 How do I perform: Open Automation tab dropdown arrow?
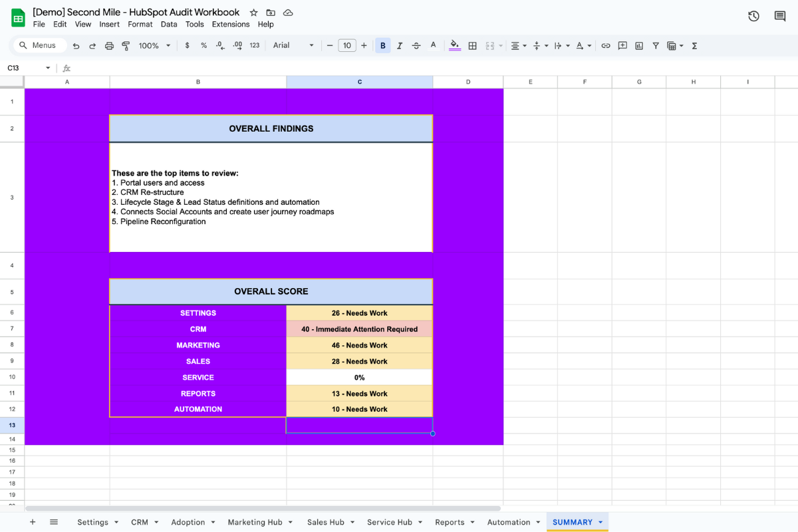point(539,522)
